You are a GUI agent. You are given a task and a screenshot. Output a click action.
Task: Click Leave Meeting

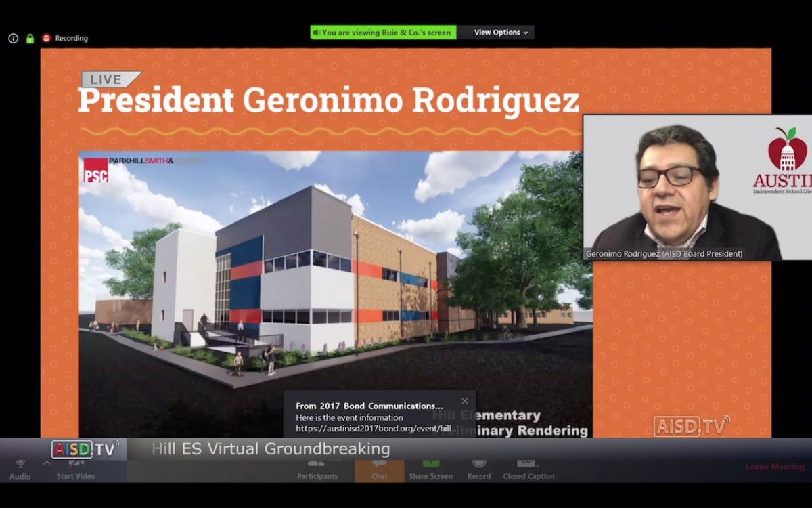pos(774,467)
